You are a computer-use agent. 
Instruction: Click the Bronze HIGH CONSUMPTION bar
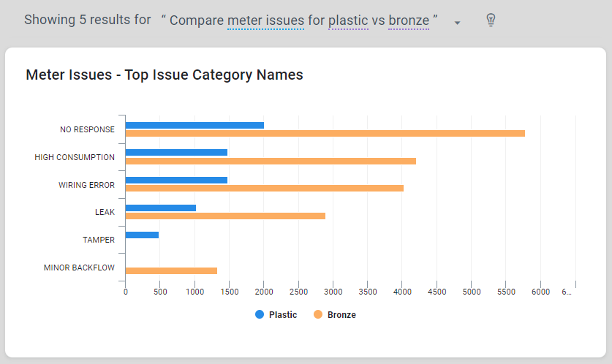pyautogui.click(x=271, y=161)
